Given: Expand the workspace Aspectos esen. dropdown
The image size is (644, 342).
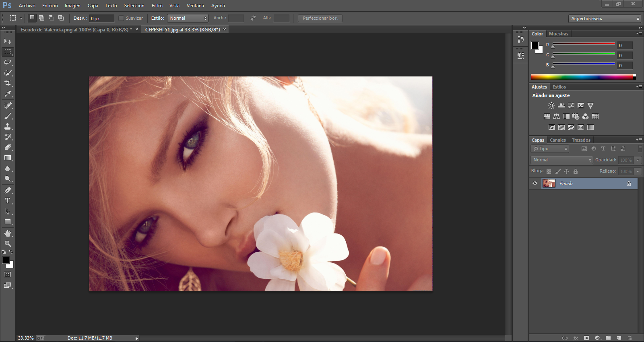Looking at the screenshot, I should [604, 19].
